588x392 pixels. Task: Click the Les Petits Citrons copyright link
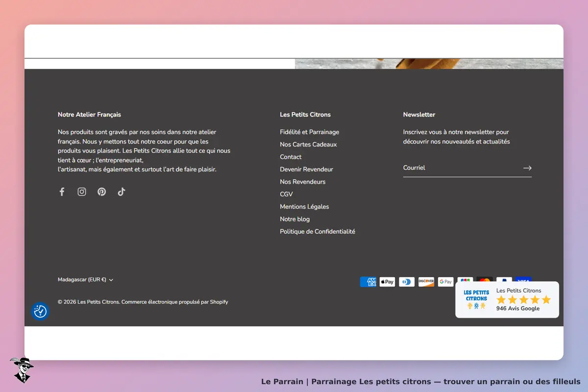point(98,302)
